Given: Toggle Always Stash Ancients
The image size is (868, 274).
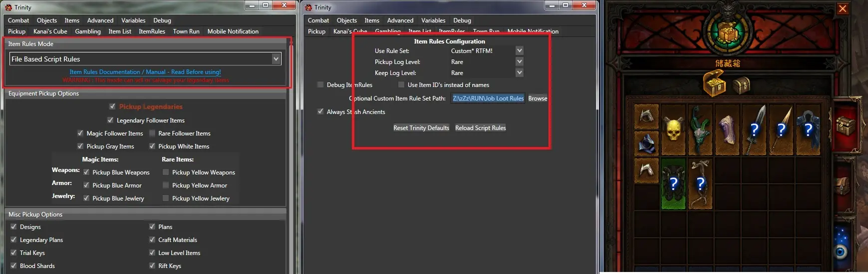Looking at the screenshot, I should point(320,111).
